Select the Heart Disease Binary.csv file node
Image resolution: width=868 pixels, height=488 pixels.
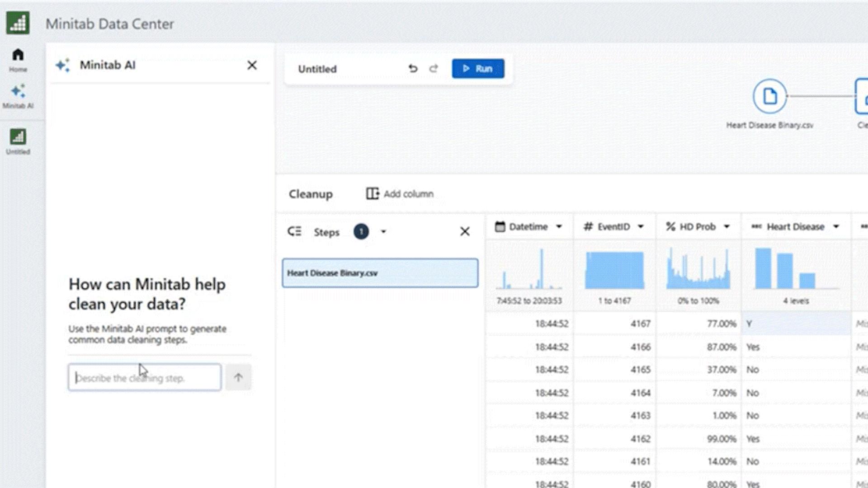(x=769, y=96)
